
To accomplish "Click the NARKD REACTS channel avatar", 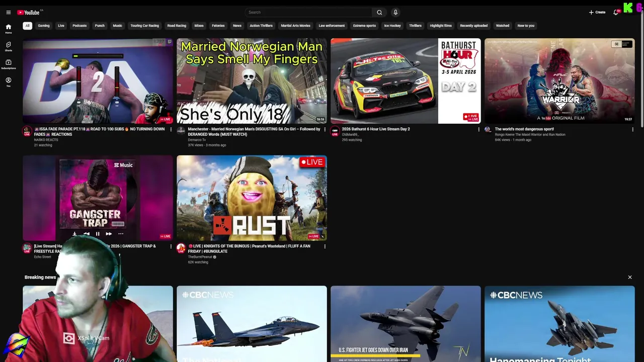I will pyautogui.click(x=27, y=131).
